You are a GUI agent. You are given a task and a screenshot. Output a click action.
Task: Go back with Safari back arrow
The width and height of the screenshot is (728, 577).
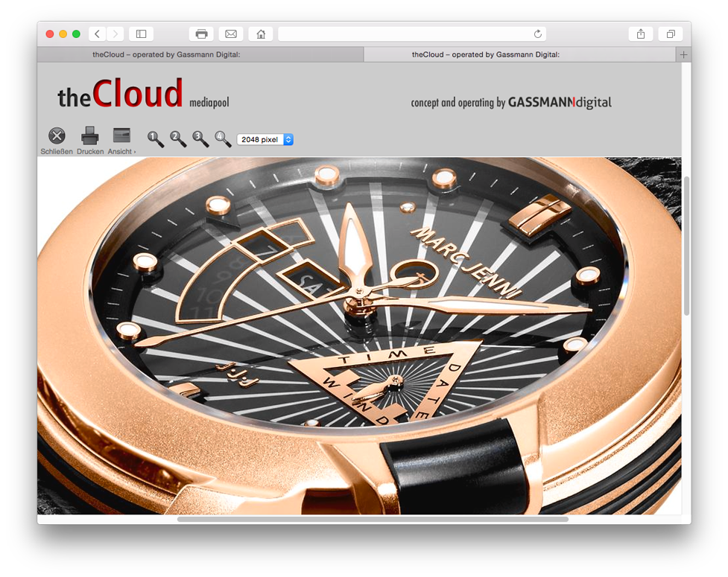[98, 34]
